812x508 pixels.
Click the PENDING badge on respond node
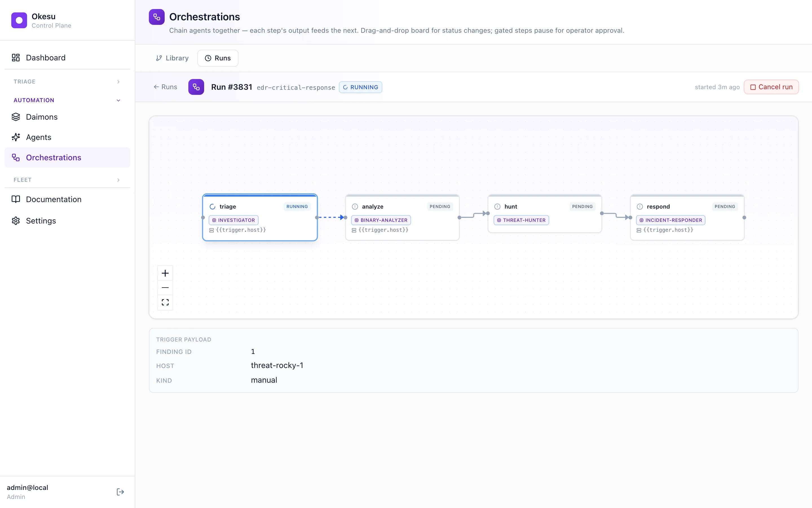(725, 207)
